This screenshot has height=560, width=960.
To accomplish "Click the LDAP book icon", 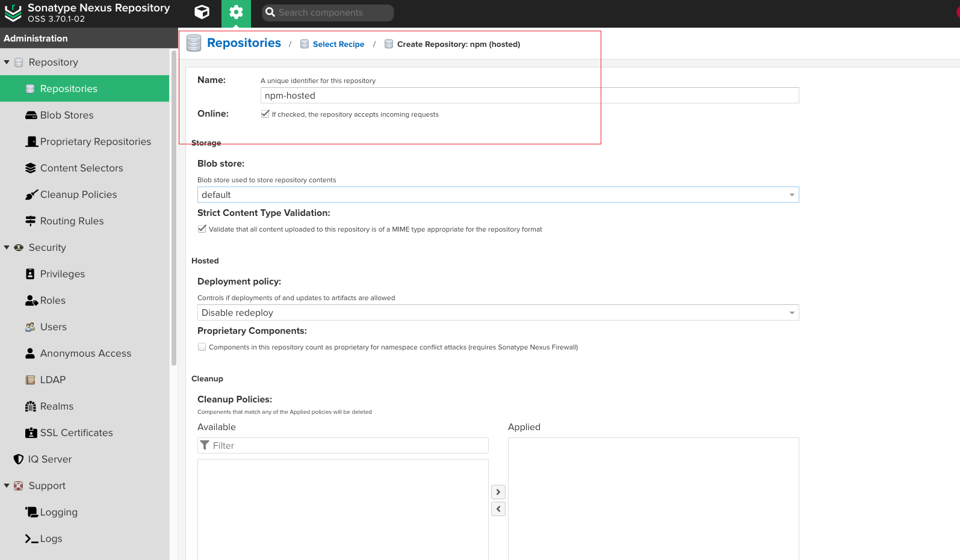I will coord(30,380).
